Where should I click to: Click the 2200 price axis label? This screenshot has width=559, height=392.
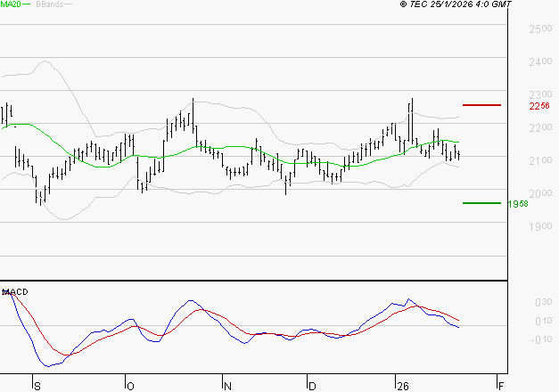pyautogui.click(x=540, y=127)
